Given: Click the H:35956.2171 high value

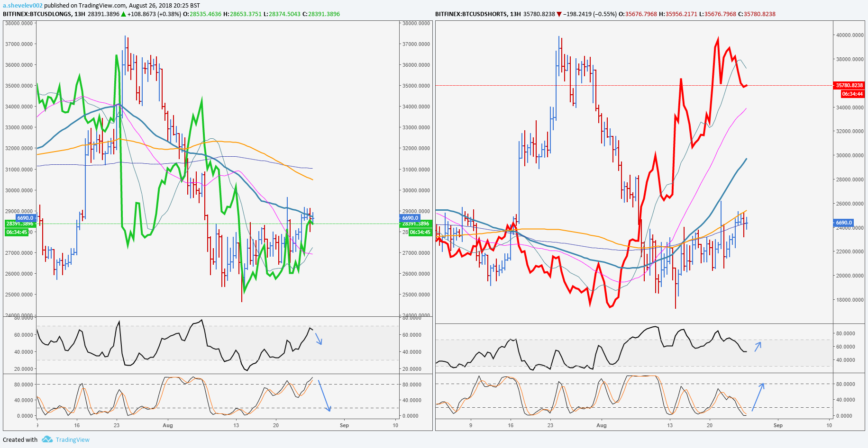Looking at the screenshot, I should [x=678, y=14].
